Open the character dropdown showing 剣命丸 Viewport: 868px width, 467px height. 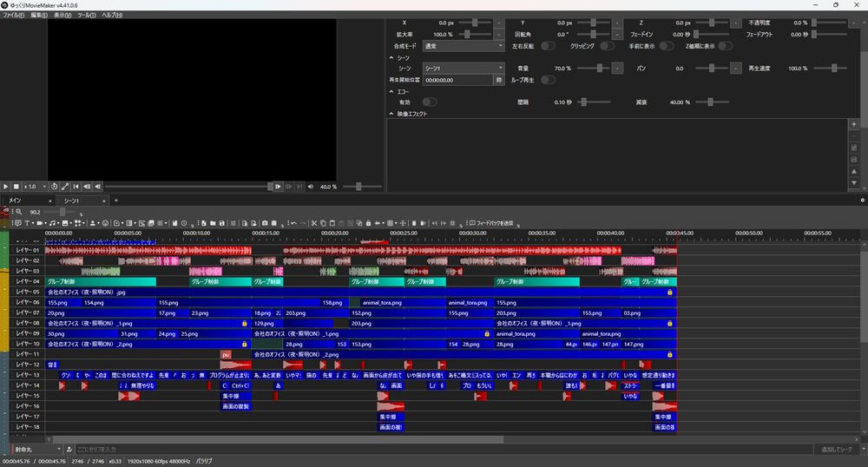point(36,450)
